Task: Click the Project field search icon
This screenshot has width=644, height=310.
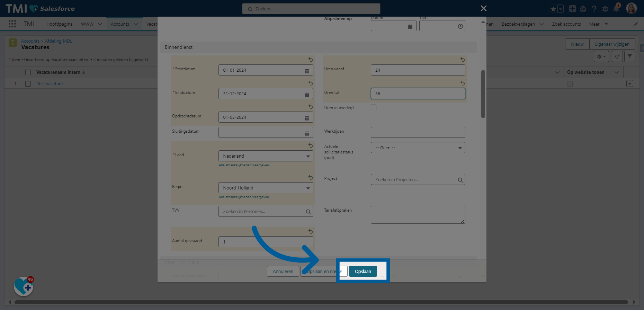Action: (x=460, y=180)
